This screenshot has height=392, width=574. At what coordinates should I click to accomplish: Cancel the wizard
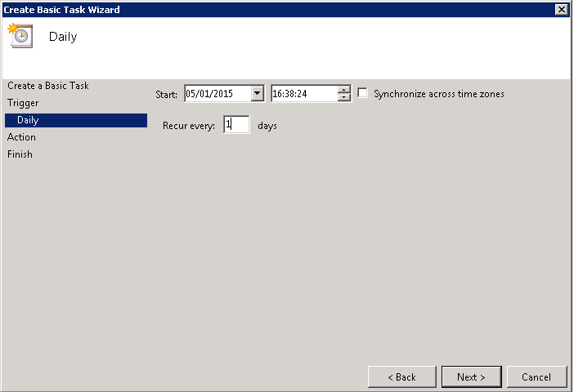tap(536, 376)
